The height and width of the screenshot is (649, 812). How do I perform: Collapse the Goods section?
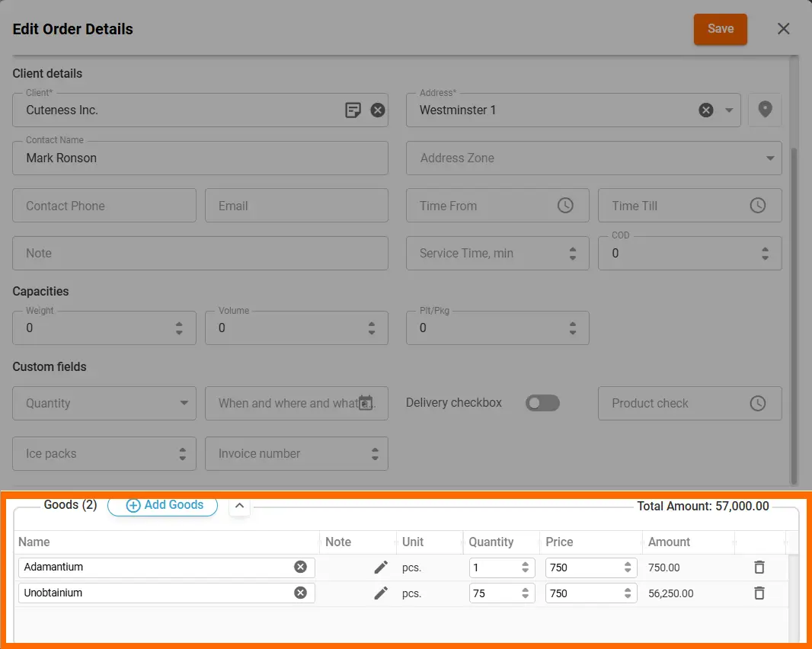point(239,505)
